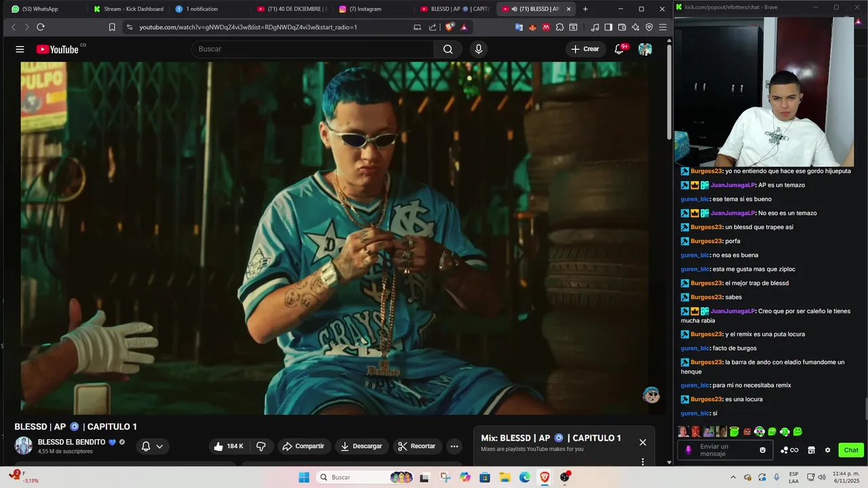Click the green Chat send button

[x=851, y=450]
